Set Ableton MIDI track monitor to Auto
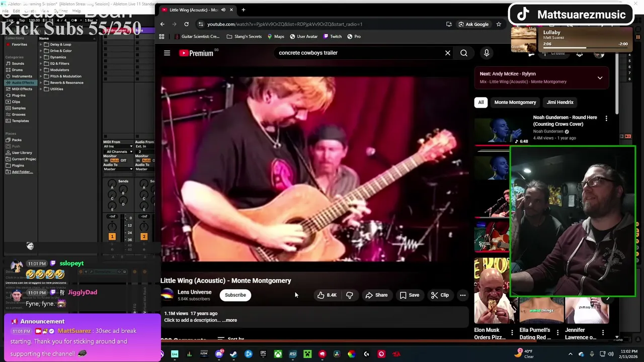The width and height of the screenshot is (644, 362). tap(114, 160)
